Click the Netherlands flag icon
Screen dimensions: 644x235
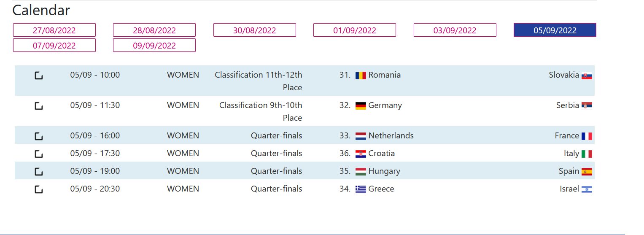click(361, 136)
